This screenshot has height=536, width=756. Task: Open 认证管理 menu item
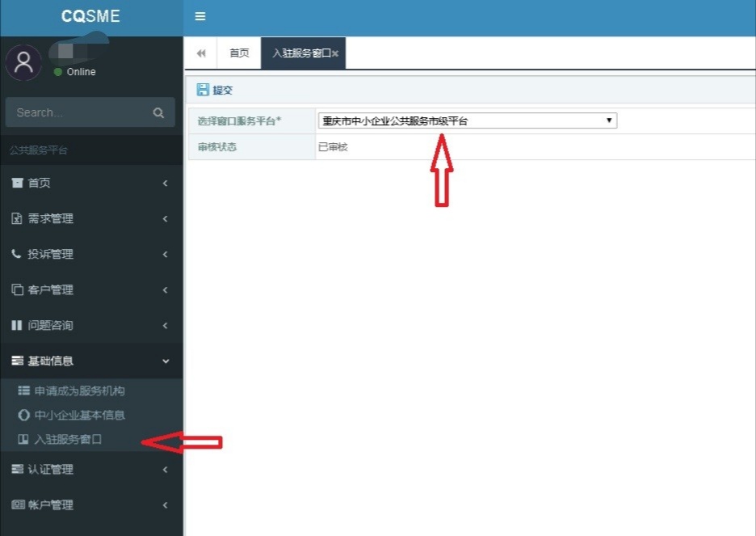click(x=91, y=469)
